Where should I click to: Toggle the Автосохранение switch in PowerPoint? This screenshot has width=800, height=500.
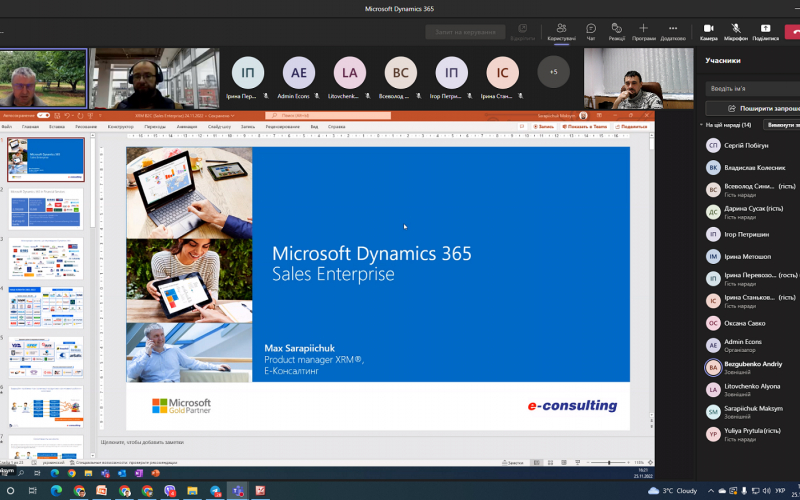click(x=43, y=116)
